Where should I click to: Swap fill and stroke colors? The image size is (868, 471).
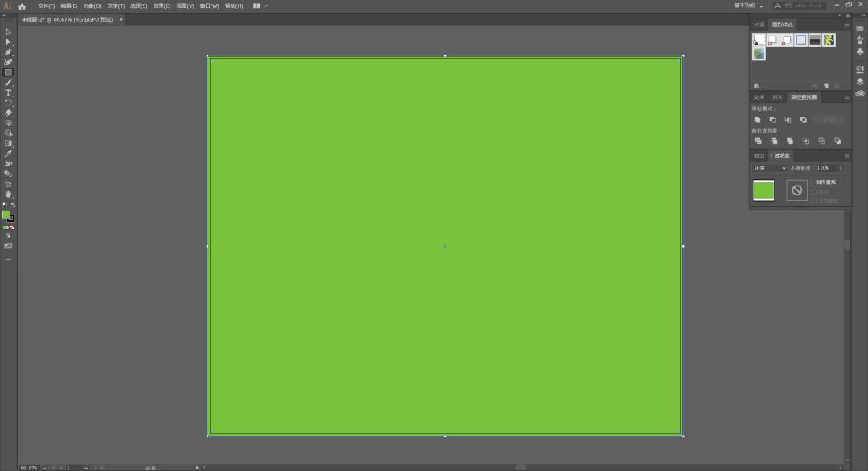click(13, 205)
